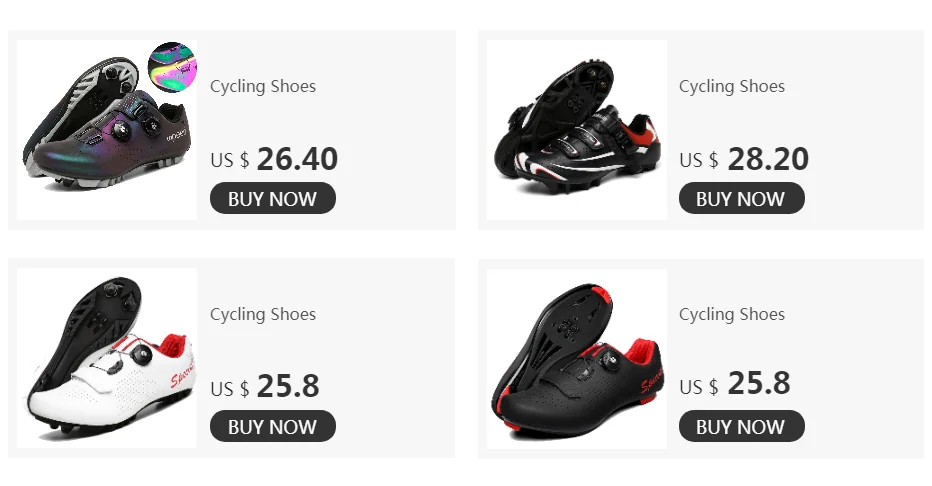Select Cycling Shoes title above $28.20 price

coord(732,86)
